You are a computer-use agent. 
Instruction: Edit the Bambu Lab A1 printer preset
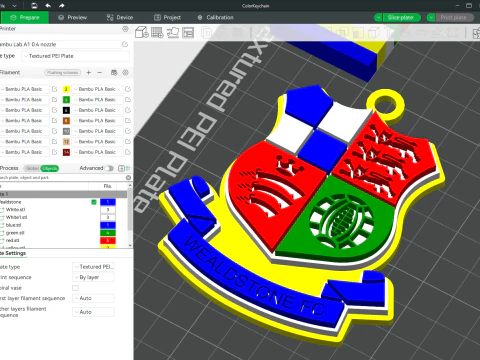125,44
